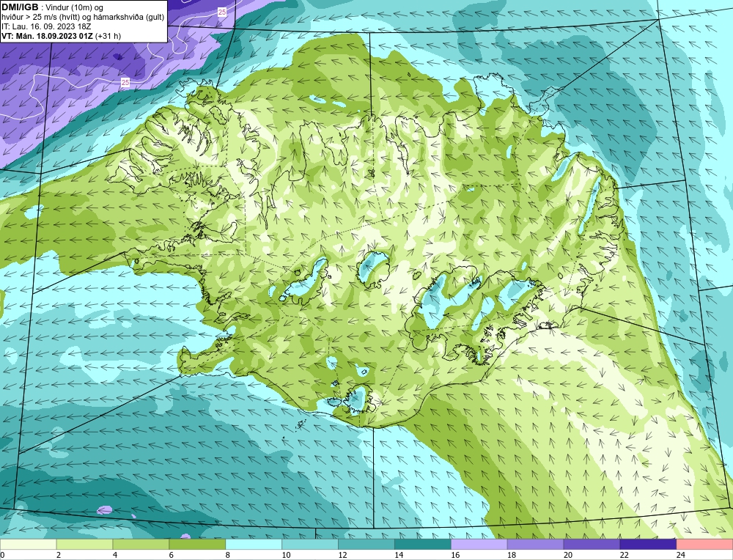733x560 pixels.
Task: Click the dark indigo 22–24 m/s legend swatch
Action: [648, 544]
